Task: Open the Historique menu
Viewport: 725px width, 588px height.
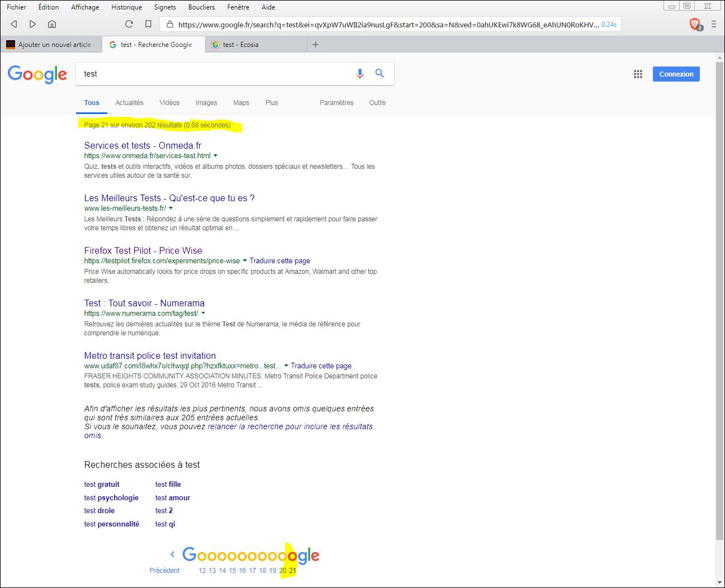Action: [x=126, y=7]
